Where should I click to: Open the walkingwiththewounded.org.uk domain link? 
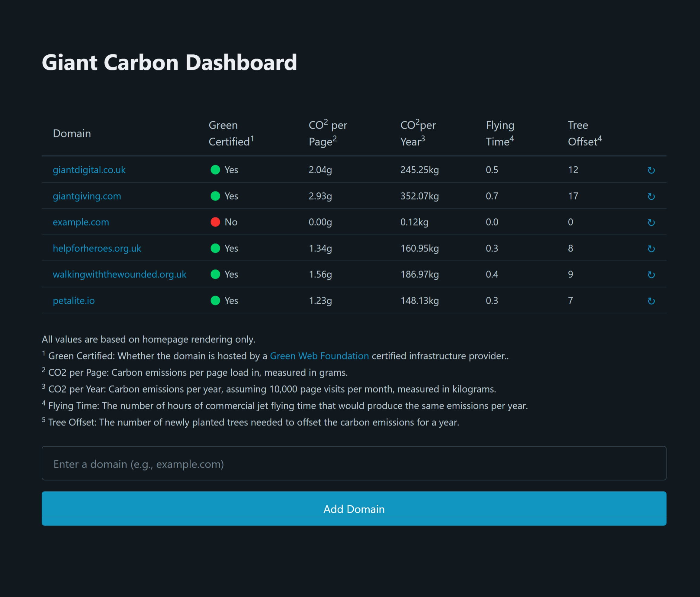[x=119, y=275]
